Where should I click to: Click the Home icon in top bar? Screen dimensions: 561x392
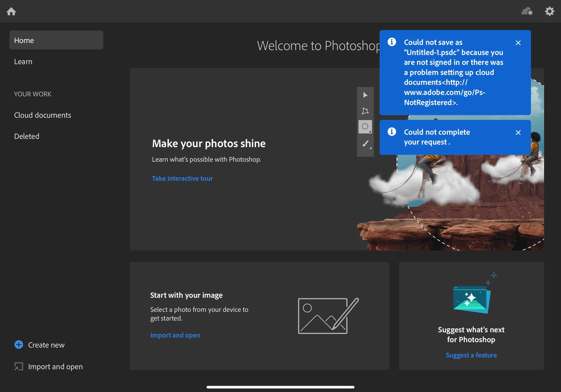coord(11,11)
